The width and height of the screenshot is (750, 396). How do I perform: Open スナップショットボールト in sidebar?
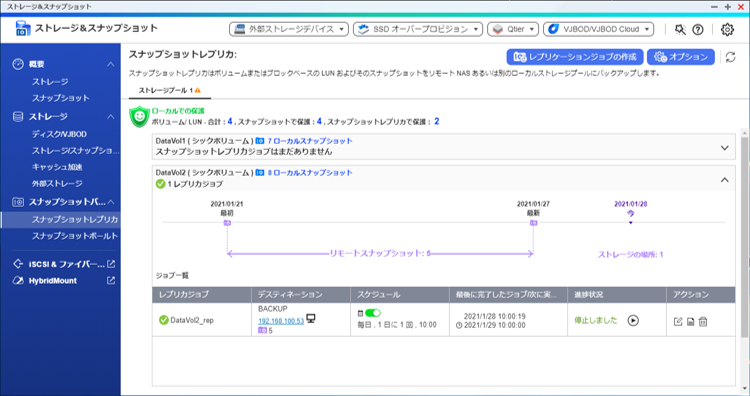pos(75,236)
